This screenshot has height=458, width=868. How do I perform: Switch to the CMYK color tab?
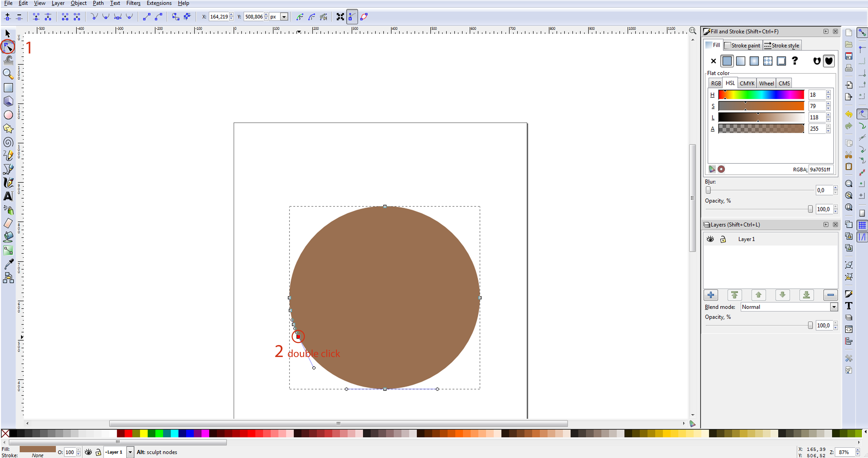(x=747, y=83)
